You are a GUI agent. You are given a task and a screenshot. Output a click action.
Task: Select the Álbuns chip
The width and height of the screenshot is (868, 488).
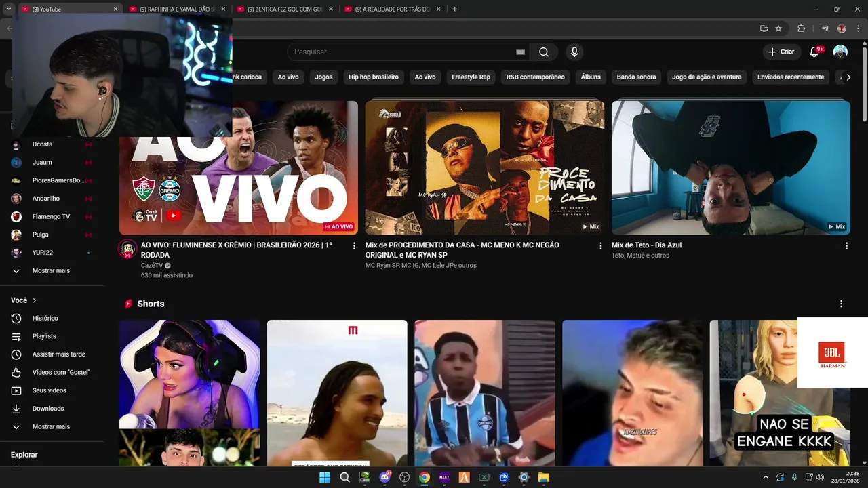point(591,77)
